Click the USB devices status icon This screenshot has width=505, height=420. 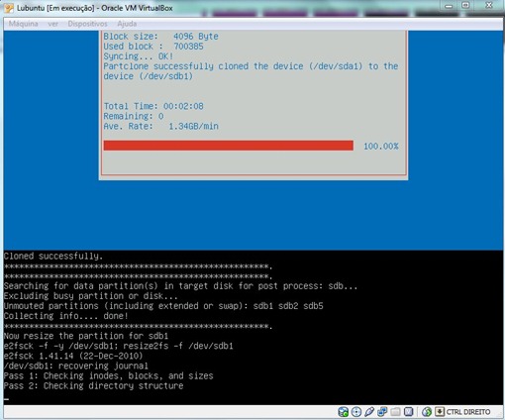point(369,412)
